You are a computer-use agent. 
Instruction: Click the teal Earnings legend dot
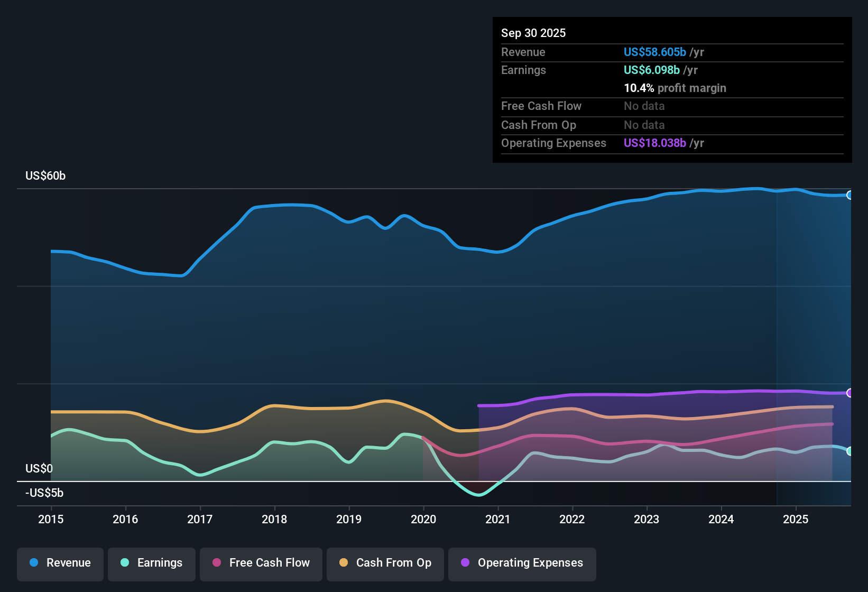[125, 563]
